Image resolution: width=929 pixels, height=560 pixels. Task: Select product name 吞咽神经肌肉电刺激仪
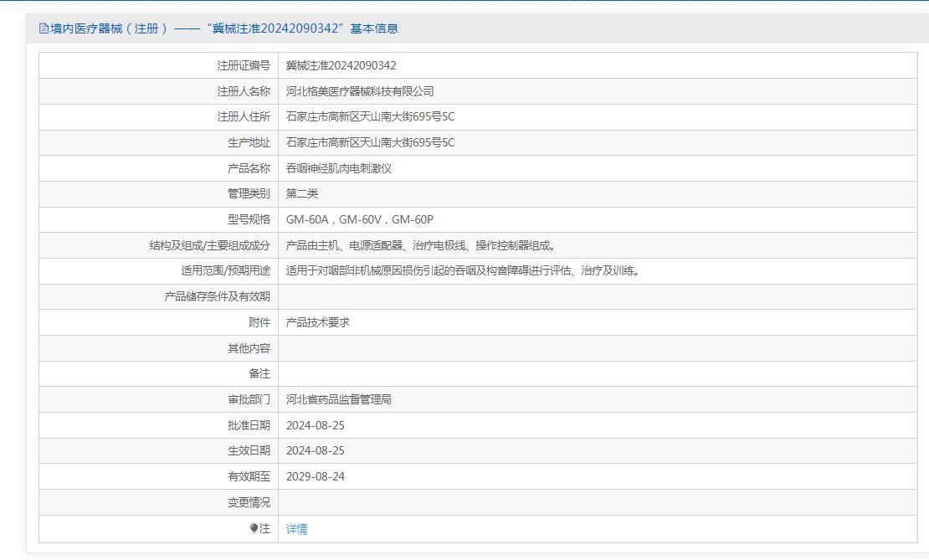click(339, 168)
